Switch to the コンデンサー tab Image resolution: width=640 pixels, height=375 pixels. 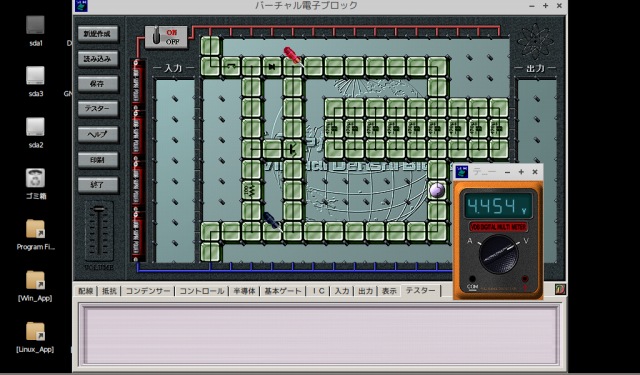coord(148,291)
